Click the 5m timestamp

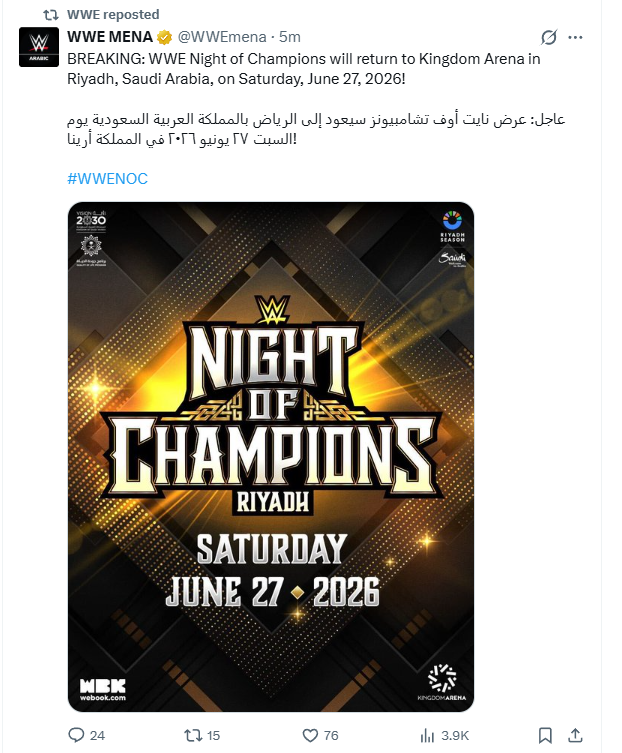coord(289,37)
